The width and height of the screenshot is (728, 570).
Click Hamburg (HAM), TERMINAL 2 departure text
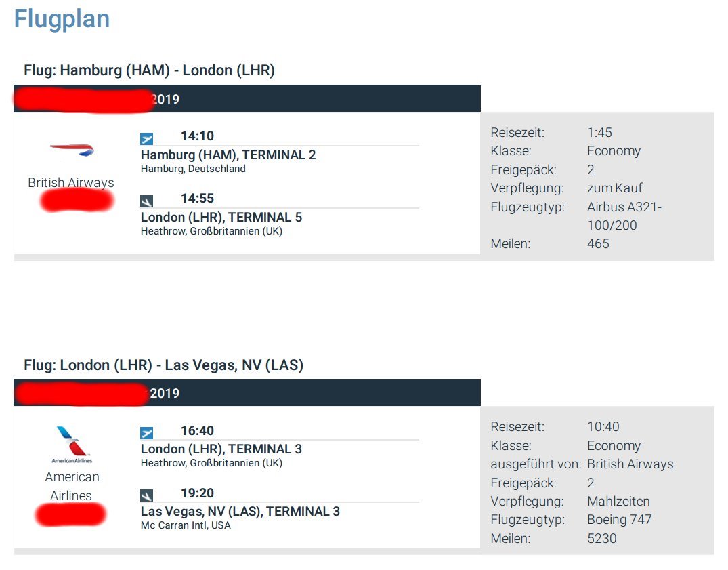(x=228, y=155)
